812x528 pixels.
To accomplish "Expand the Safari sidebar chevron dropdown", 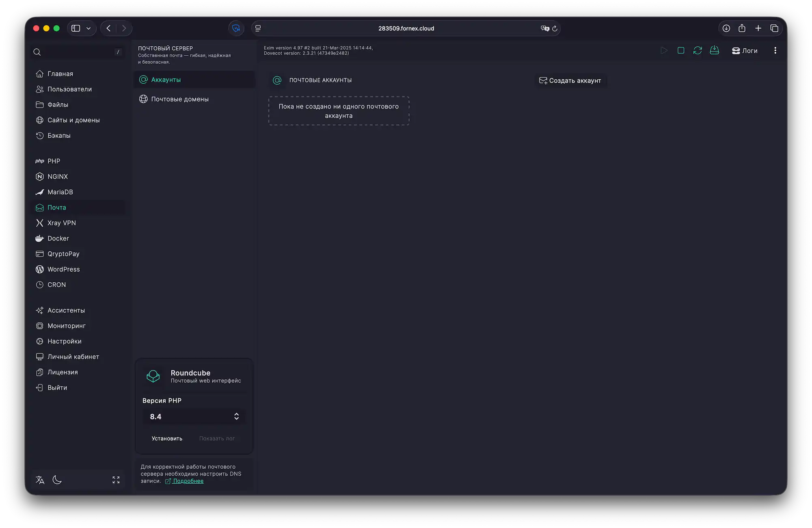I will coord(89,28).
